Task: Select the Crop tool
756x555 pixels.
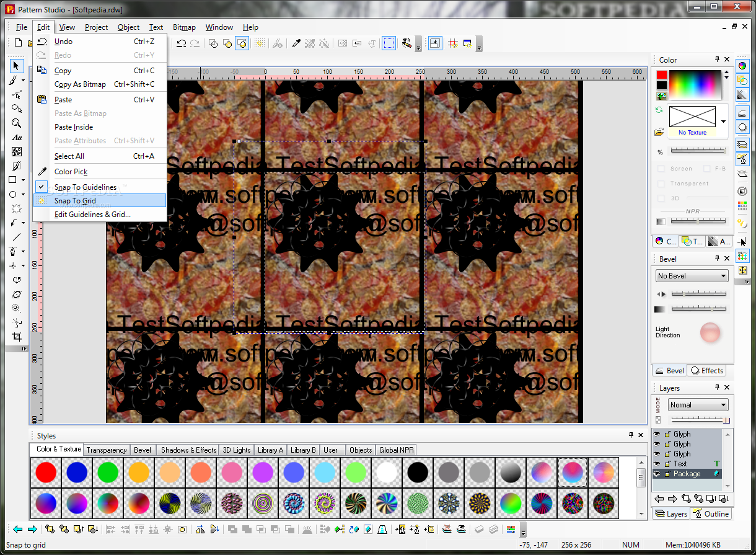Action: click(x=17, y=337)
